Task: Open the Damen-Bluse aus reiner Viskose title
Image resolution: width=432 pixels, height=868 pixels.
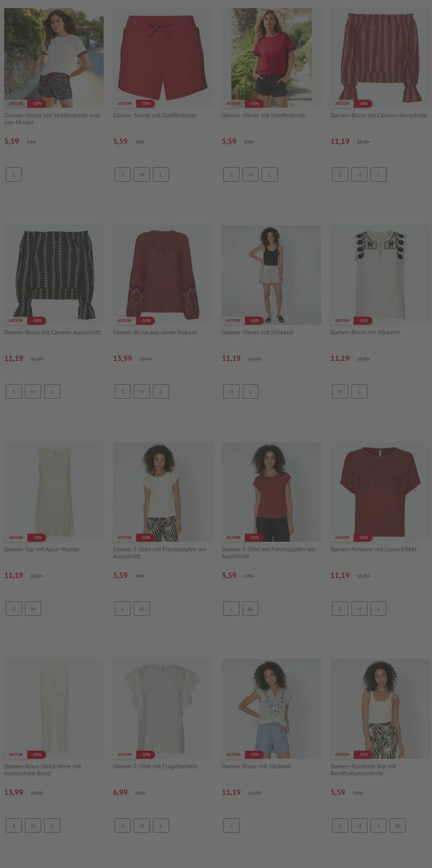Action: tap(155, 332)
